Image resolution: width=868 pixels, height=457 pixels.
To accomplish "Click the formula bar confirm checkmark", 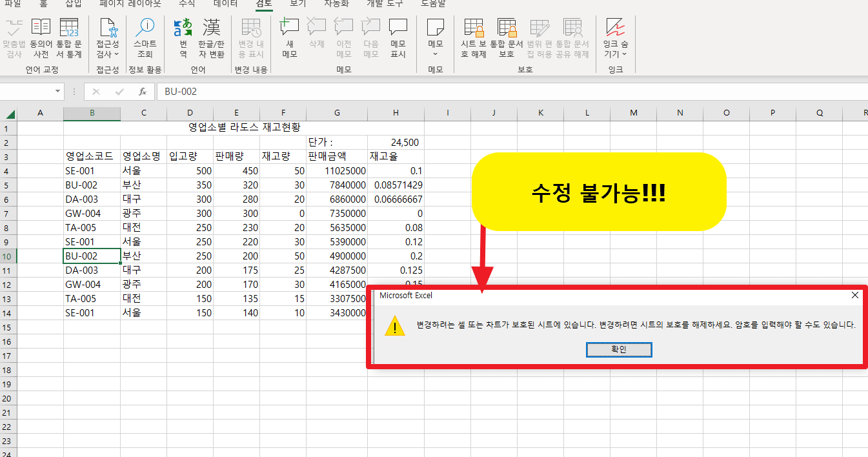I will (119, 92).
